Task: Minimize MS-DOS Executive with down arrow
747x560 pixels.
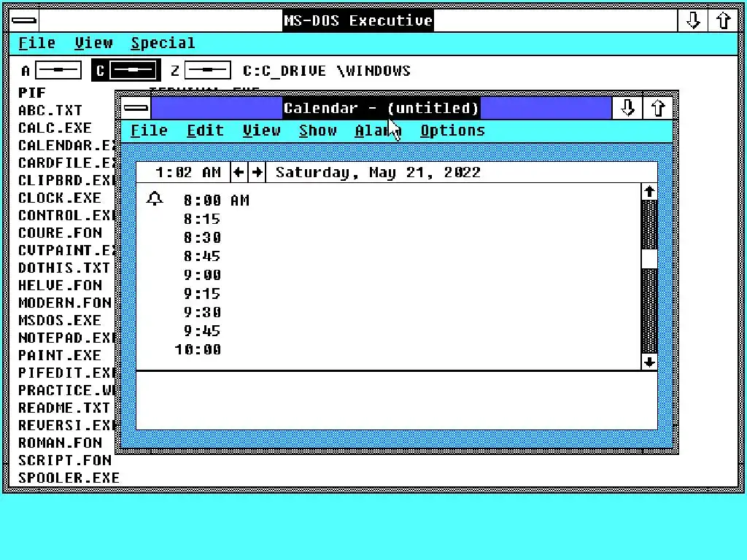Action: 693,20
